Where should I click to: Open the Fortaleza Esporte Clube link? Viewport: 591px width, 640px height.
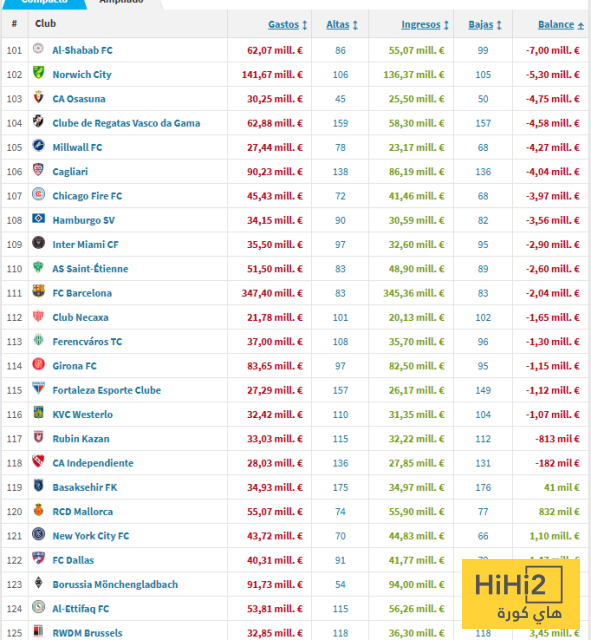tap(107, 391)
